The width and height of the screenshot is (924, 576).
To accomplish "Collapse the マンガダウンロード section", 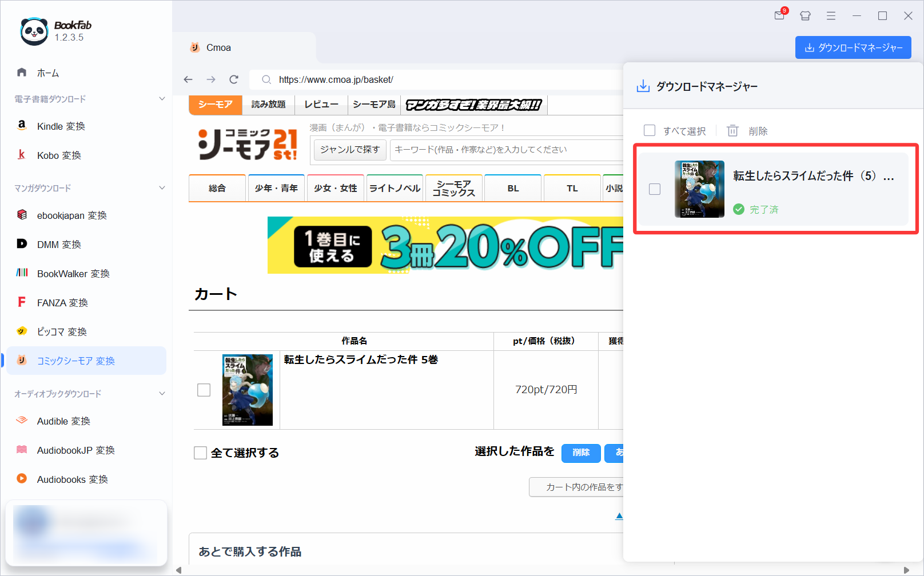I will pyautogui.click(x=162, y=188).
